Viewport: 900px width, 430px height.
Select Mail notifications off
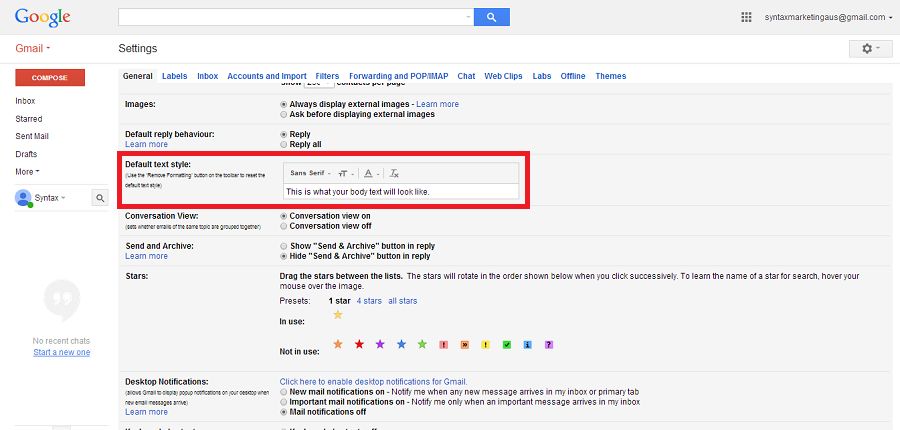click(x=284, y=412)
